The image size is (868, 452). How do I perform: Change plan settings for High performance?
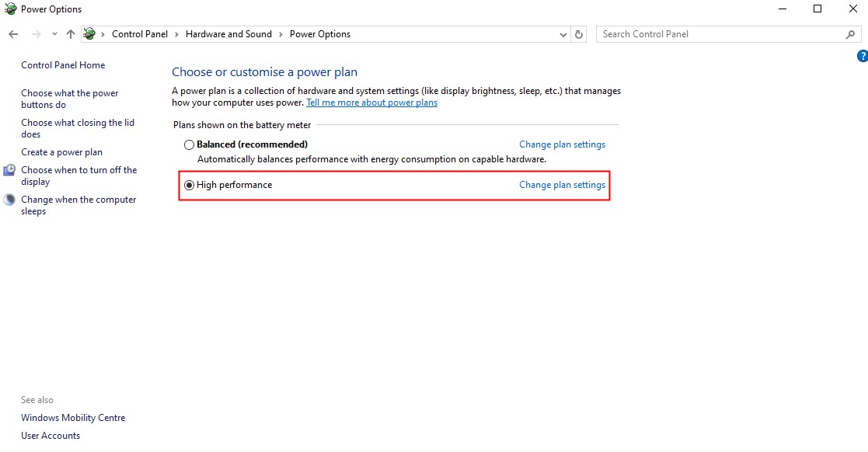562,185
